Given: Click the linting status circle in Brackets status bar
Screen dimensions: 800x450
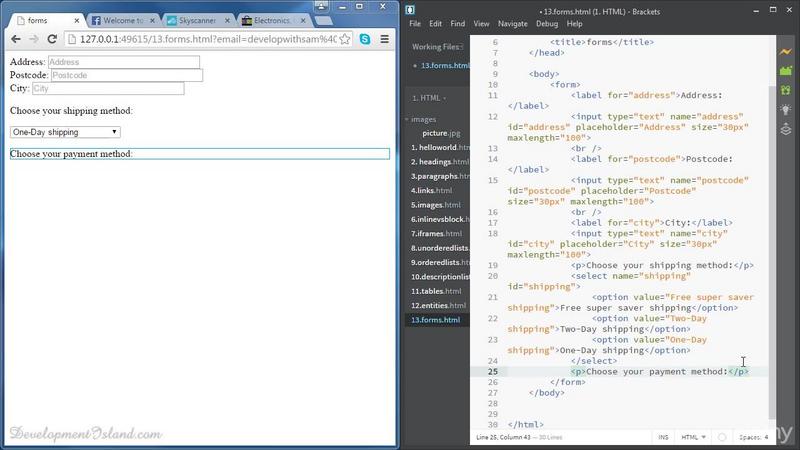Looking at the screenshot, I should (721, 437).
